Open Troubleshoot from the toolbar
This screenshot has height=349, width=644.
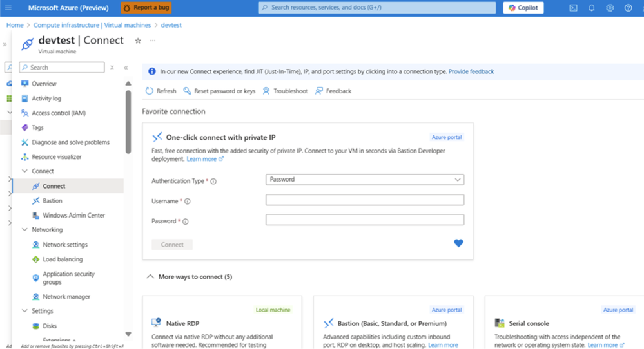(285, 91)
